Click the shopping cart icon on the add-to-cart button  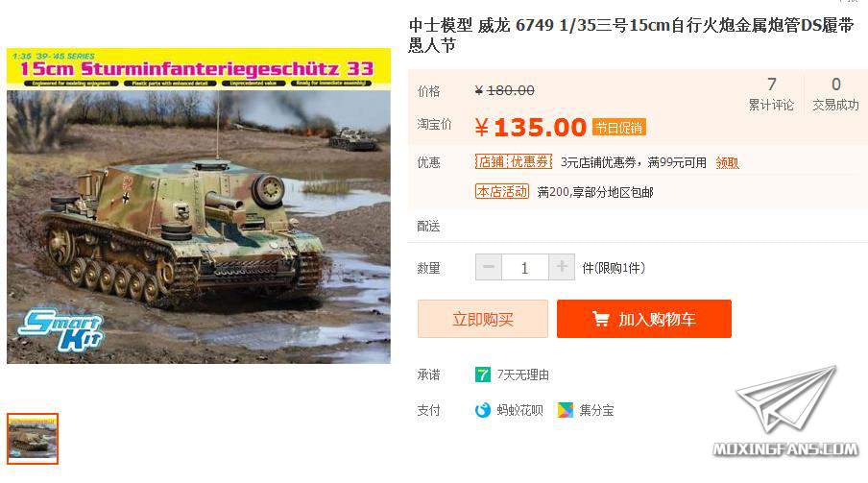(601, 319)
